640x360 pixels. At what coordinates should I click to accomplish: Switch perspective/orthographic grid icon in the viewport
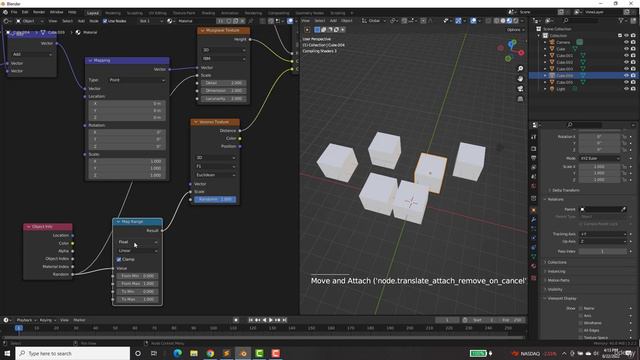[x=520, y=99]
